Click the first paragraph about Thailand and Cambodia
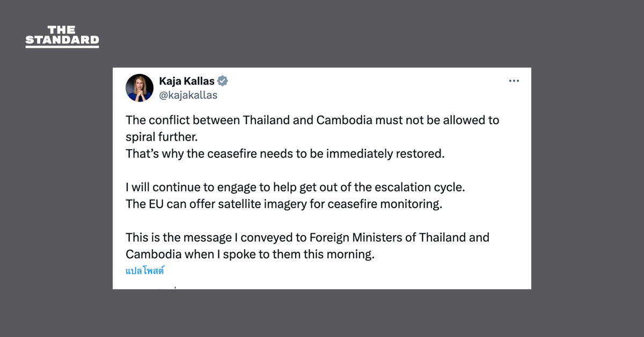644x337 pixels. (312, 120)
